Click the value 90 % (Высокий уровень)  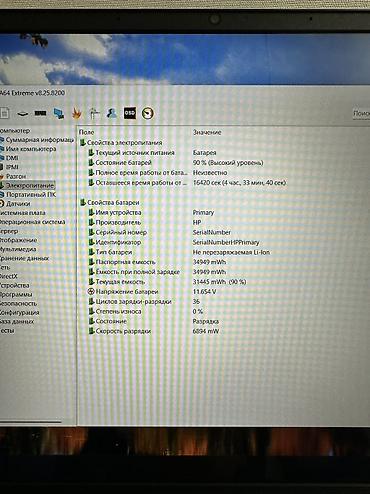pos(228,163)
